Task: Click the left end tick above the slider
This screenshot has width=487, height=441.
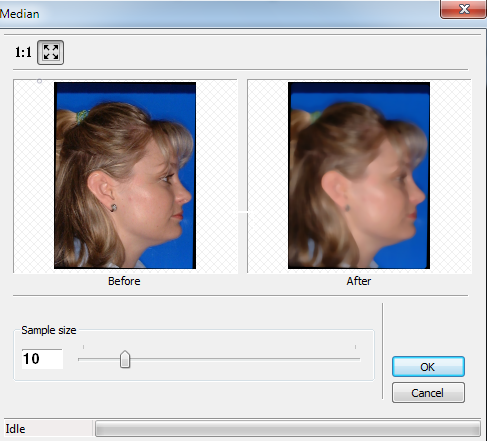Action: [83, 347]
